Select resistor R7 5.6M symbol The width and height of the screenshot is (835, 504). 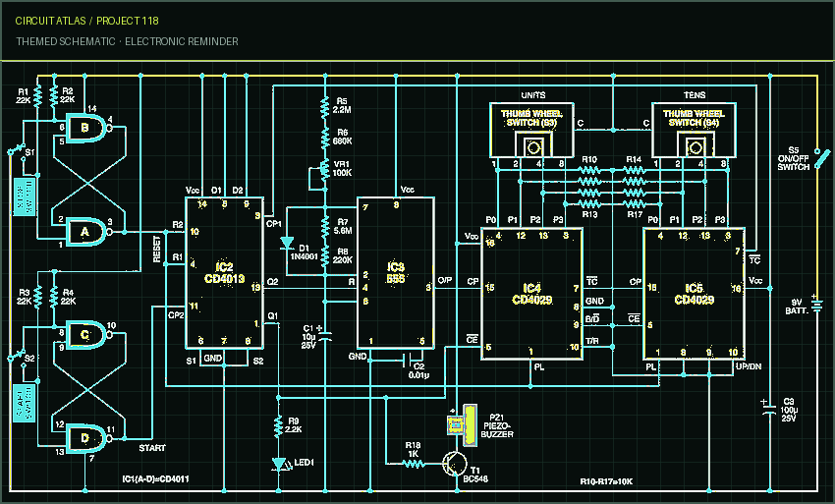coord(324,226)
